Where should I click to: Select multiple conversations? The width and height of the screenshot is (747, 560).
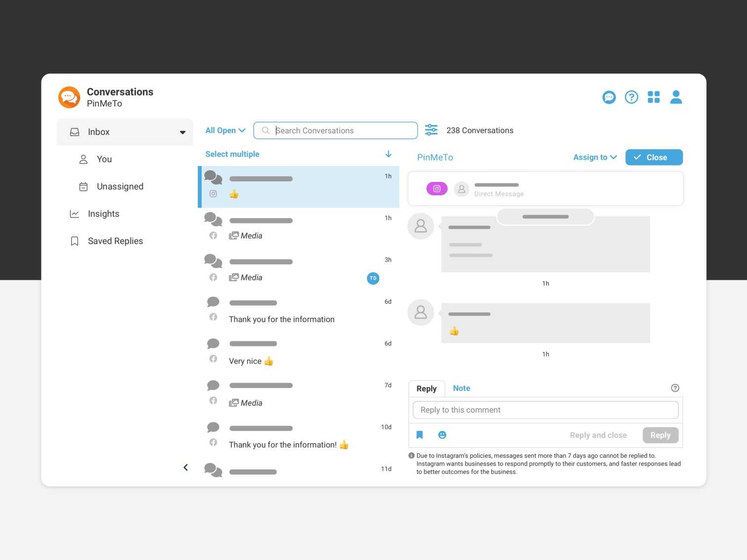232,154
